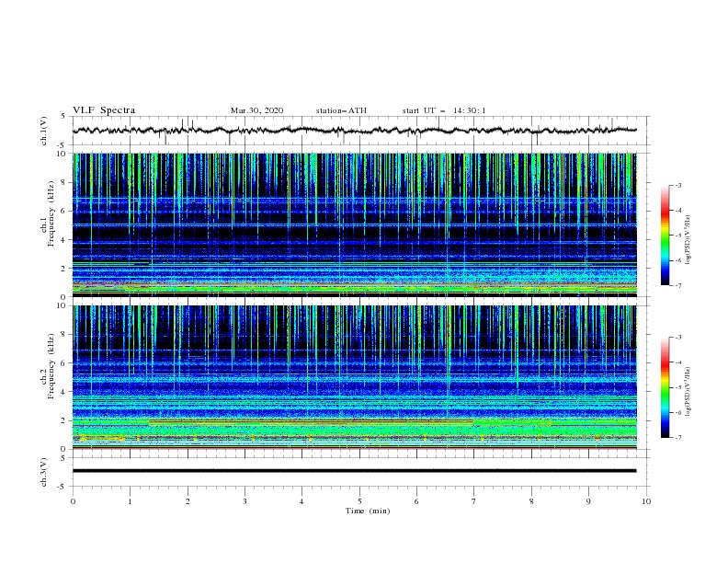Click the ch.1(V) waveform trace panel

tap(361, 131)
